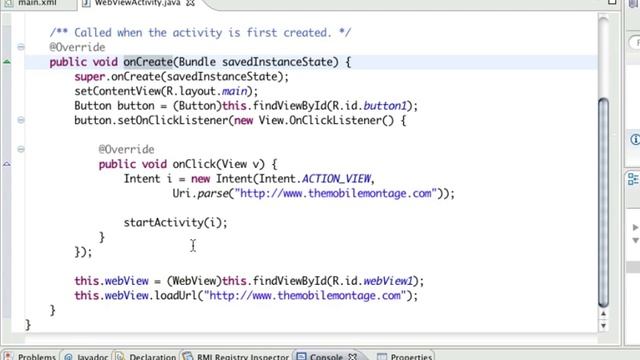Viewport: 640px width, 360px height.
Task: Collapse the onClick @Override fold marker
Action: [21, 149]
